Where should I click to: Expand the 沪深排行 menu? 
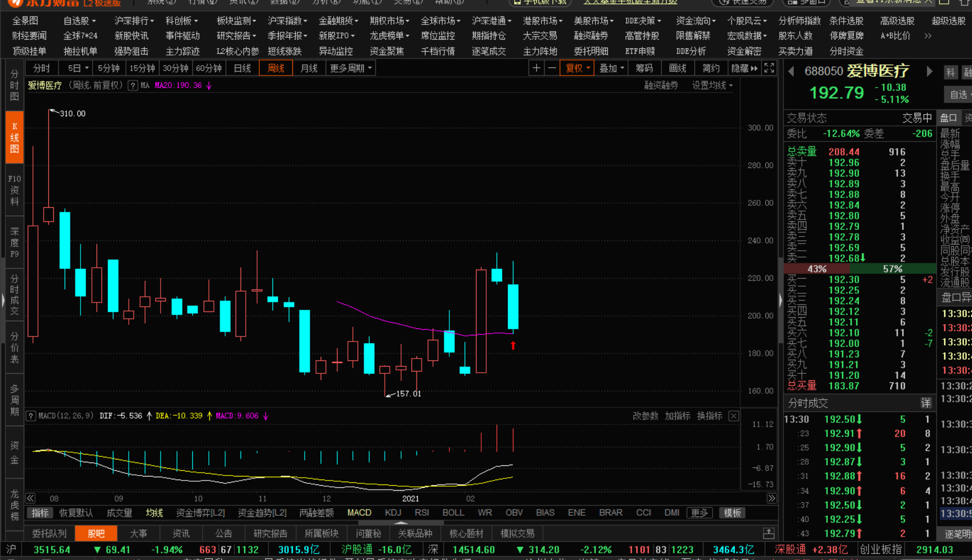click(x=134, y=21)
